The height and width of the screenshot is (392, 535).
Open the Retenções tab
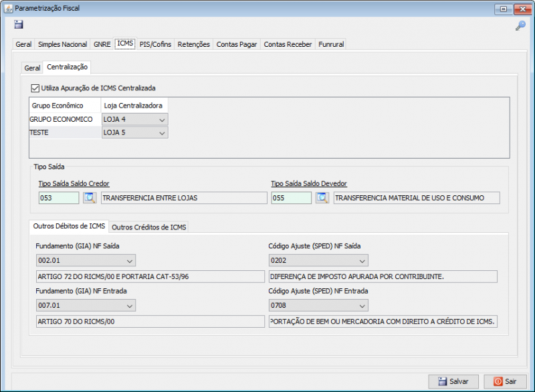[x=193, y=44]
